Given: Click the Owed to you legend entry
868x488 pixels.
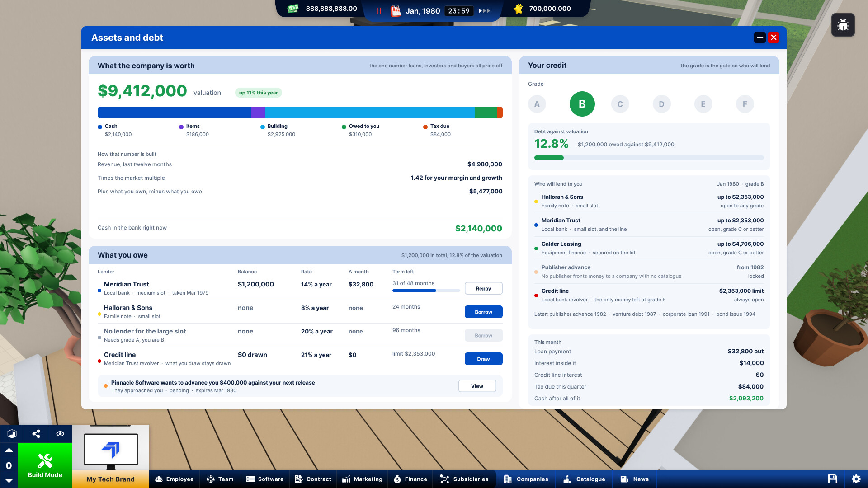Looking at the screenshot, I should [360, 130].
